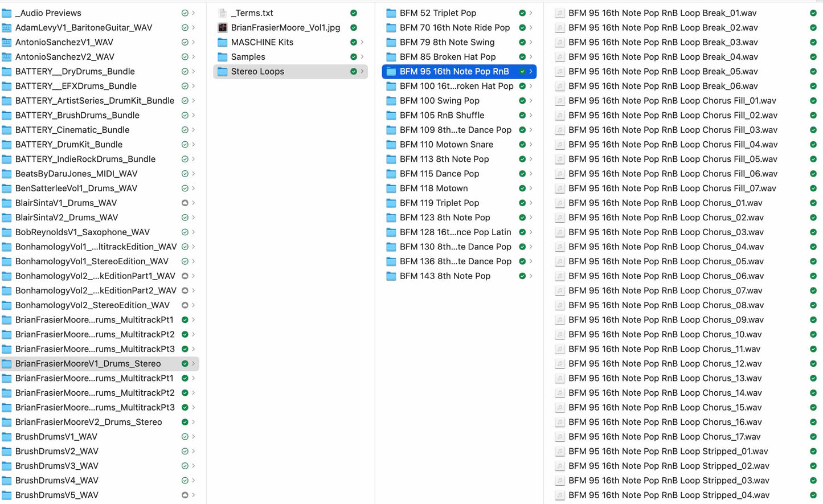Click the audio file icon for Break_01.wav

point(560,13)
